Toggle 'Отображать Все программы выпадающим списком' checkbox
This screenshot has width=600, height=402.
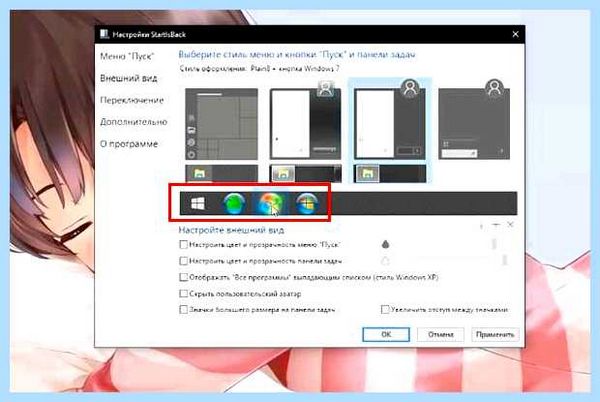point(184,277)
